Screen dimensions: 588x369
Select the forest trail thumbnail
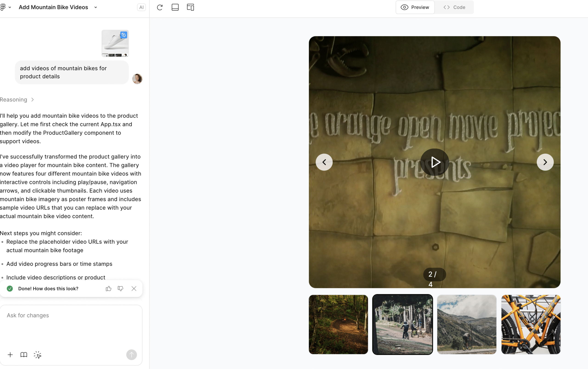338,324
